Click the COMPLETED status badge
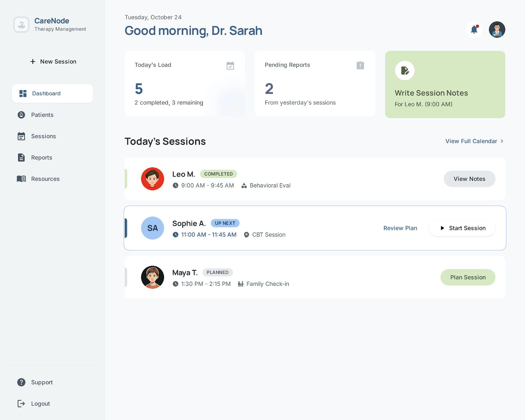This screenshot has height=420, width=525. coord(219,174)
